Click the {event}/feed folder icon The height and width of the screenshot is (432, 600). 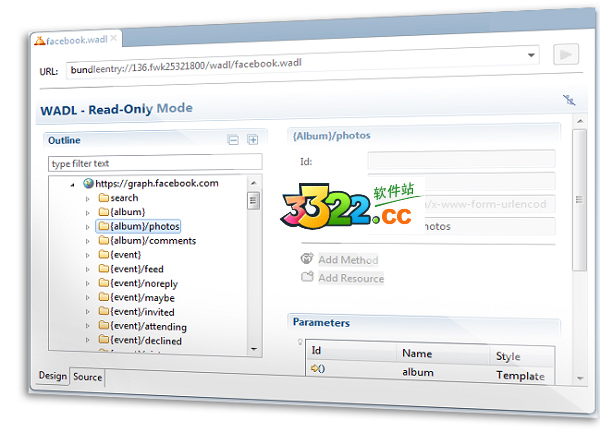[x=104, y=268]
